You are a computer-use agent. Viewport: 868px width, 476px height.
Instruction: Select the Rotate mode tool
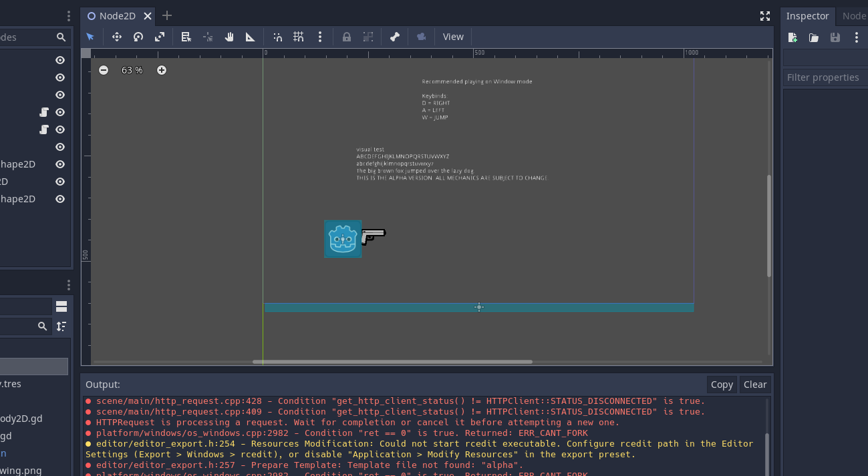138,37
